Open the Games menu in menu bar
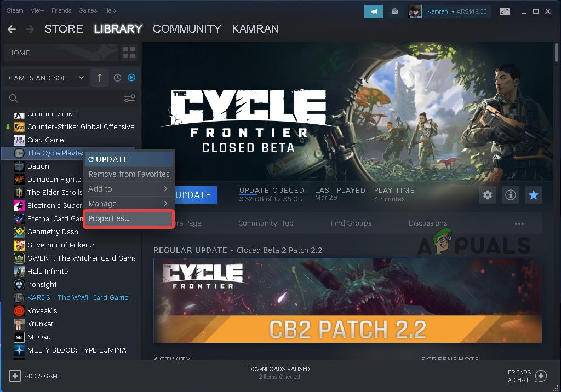The width and height of the screenshot is (561, 392). coord(88,10)
